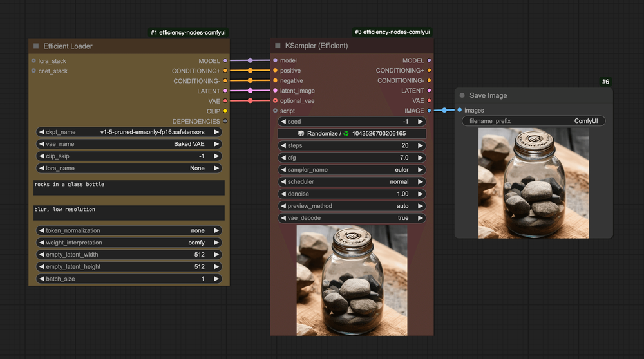The width and height of the screenshot is (644, 359).
Task: Open the ckpt_name checkpoint selector
Action: point(129,132)
